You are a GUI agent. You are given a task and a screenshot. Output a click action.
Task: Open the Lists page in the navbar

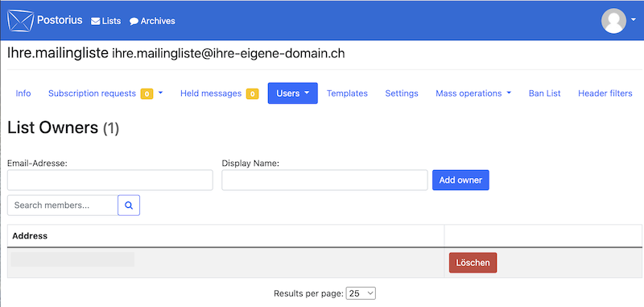(106, 21)
